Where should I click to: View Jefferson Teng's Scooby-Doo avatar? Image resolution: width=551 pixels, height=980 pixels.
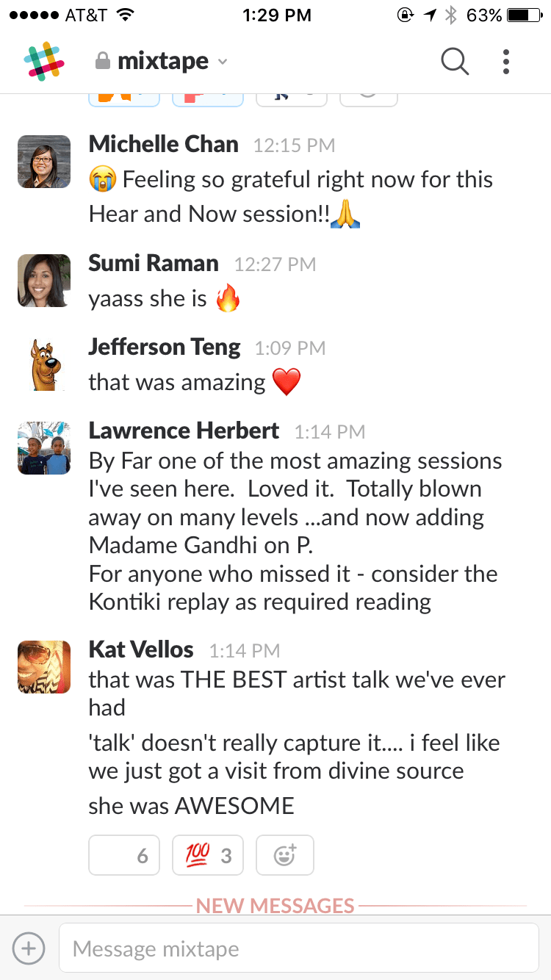[44, 364]
